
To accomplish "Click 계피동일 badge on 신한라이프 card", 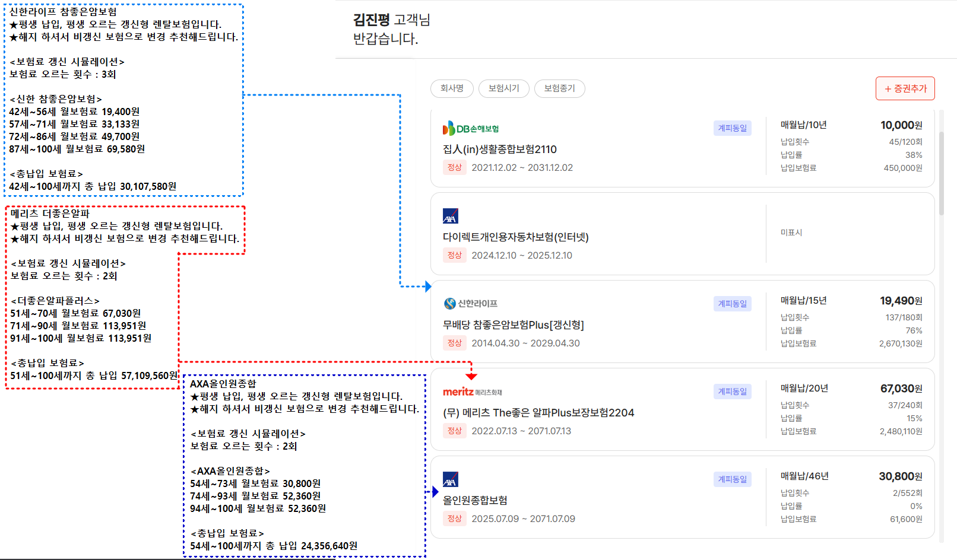I will click(733, 304).
